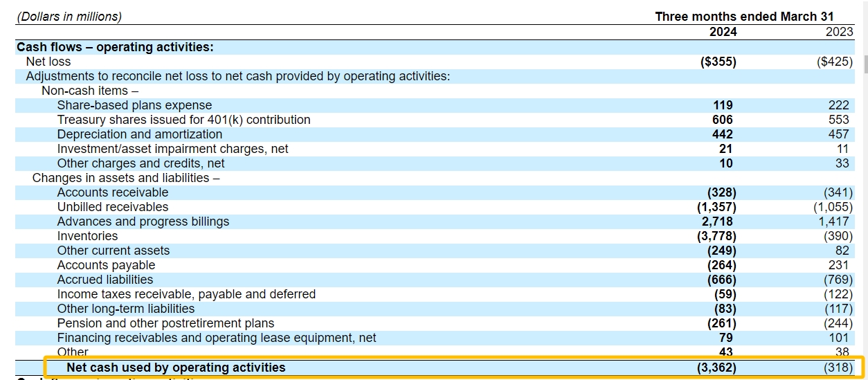Click the 222 share-based expense value
868x380 pixels.
click(838, 105)
